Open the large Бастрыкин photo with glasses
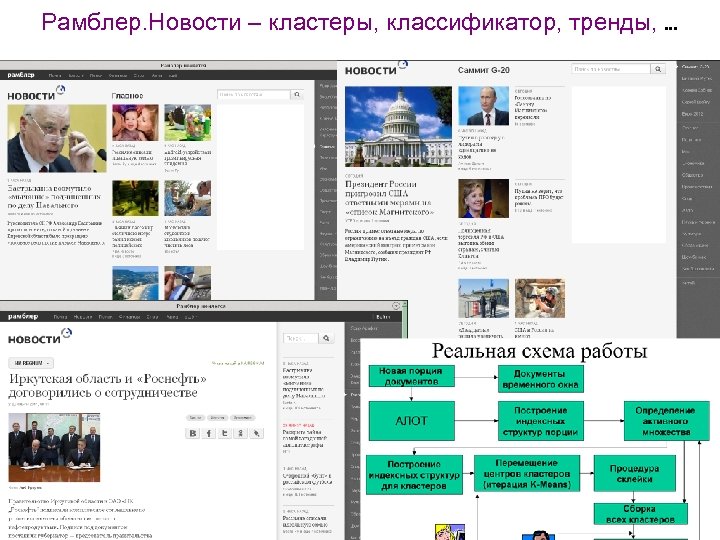The width and height of the screenshot is (720, 540). [57, 138]
